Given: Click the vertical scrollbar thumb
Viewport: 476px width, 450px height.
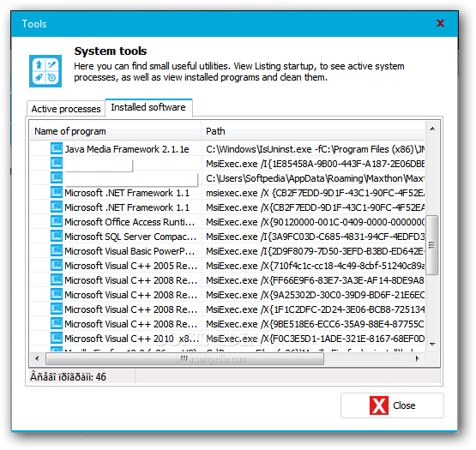Looking at the screenshot, I should (x=431, y=244).
